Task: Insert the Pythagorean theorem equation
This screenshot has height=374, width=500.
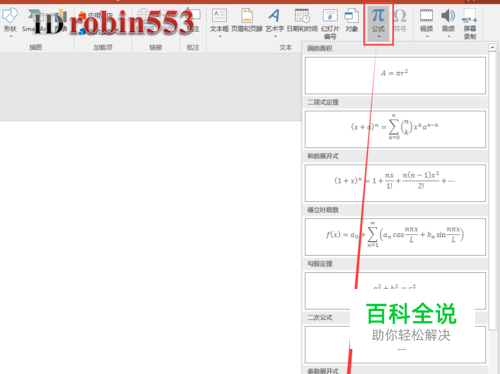Action: (x=395, y=291)
